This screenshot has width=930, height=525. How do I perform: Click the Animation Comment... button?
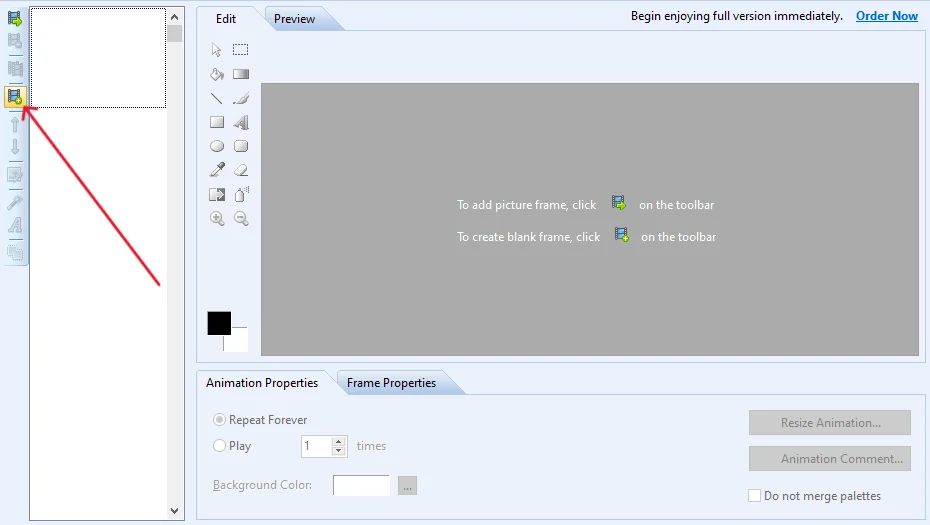pos(830,459)
